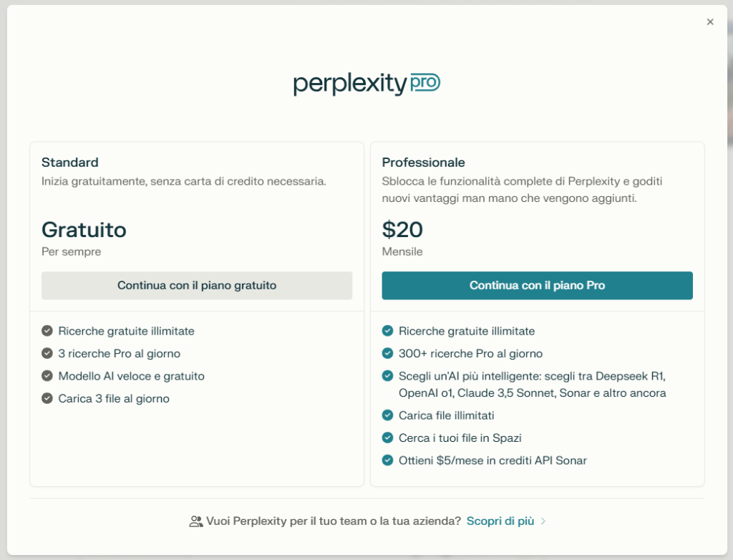Close the Perplexity Pro pricing dialog
The width and height of the screenshot is (733, 560).
pos(710,22)
